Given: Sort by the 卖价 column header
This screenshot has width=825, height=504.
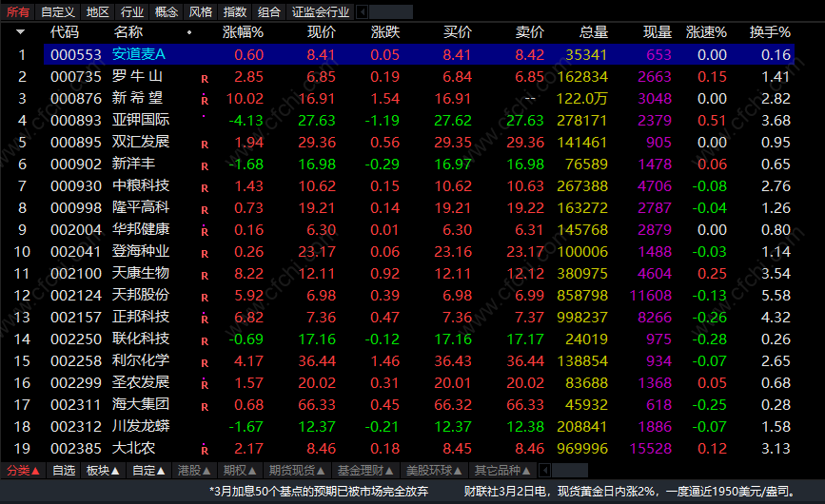Looking at the screenshot, I should pos(530,32).
